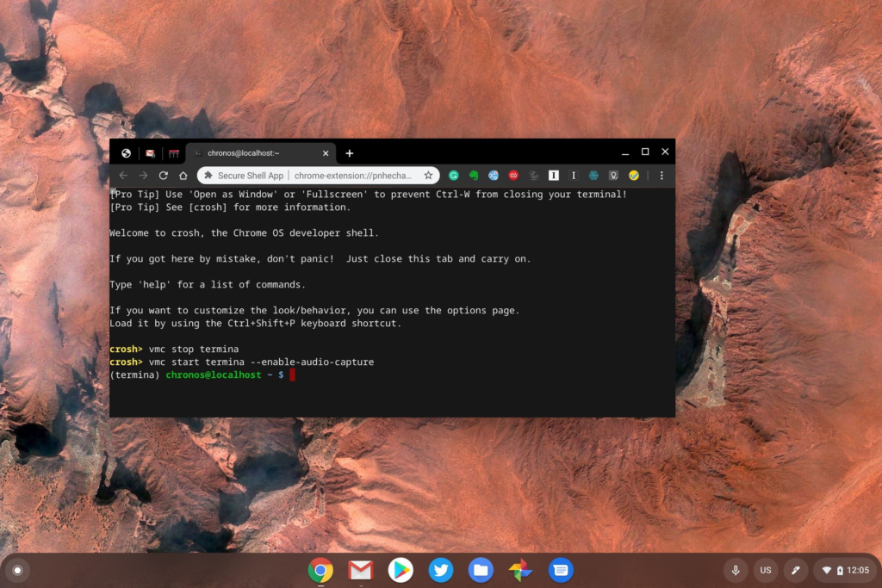Select the chronos@localhost:~ tab

pos(260,153)
